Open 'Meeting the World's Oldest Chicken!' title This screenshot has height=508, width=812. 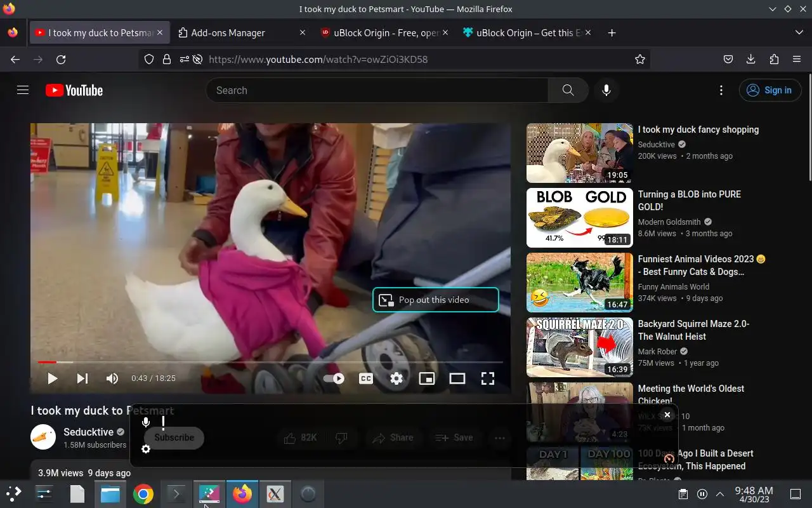pos(691,394)
